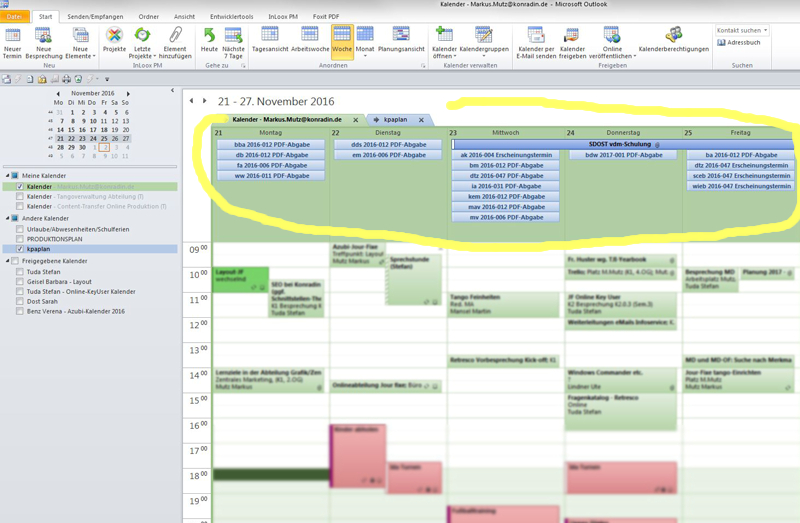Viewport: 800px width, 523px height.
Task: Open the Adressbuch
Action: (x=744, y=43)
